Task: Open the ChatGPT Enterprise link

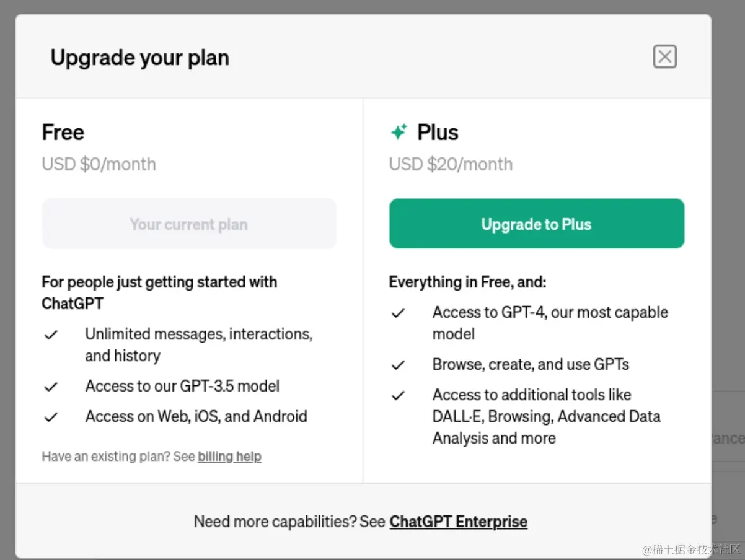Action: point(458,522)
